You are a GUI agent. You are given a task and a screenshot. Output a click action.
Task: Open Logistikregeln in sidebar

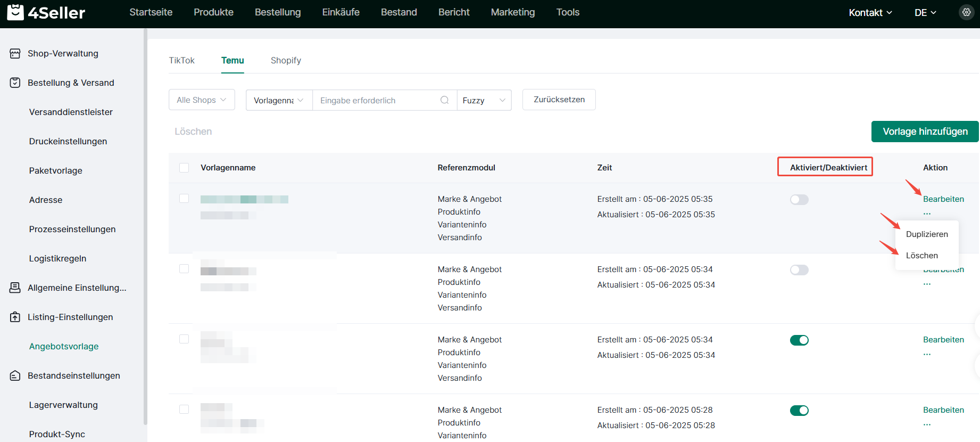(x=57, y=259)
